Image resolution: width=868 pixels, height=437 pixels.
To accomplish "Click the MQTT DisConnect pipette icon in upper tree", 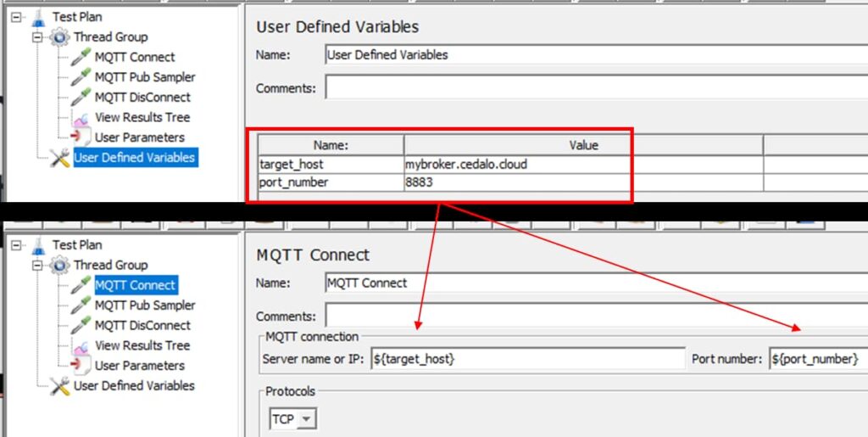I will [x=81, y=97].
